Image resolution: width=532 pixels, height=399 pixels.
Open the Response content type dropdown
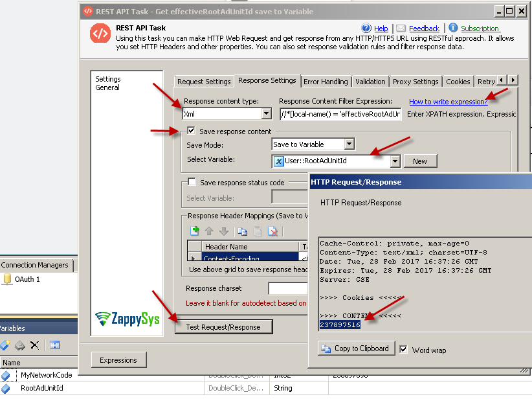coord(267,113)
